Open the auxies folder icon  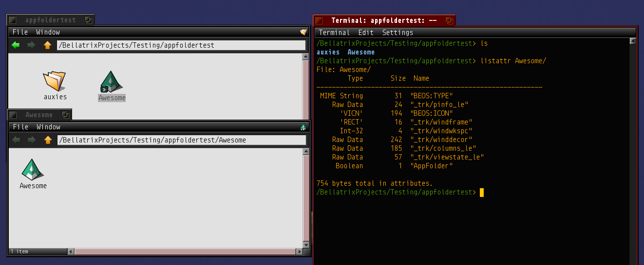(54, 81)
